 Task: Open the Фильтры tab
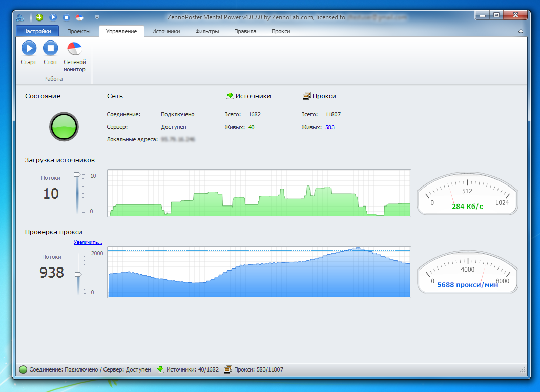click(207, 31)
